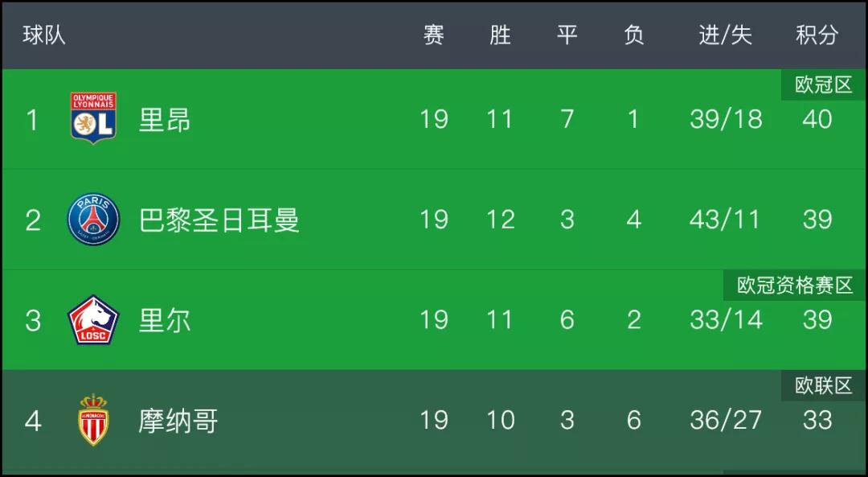Select the 里尔 team name

tap(165, 320)
